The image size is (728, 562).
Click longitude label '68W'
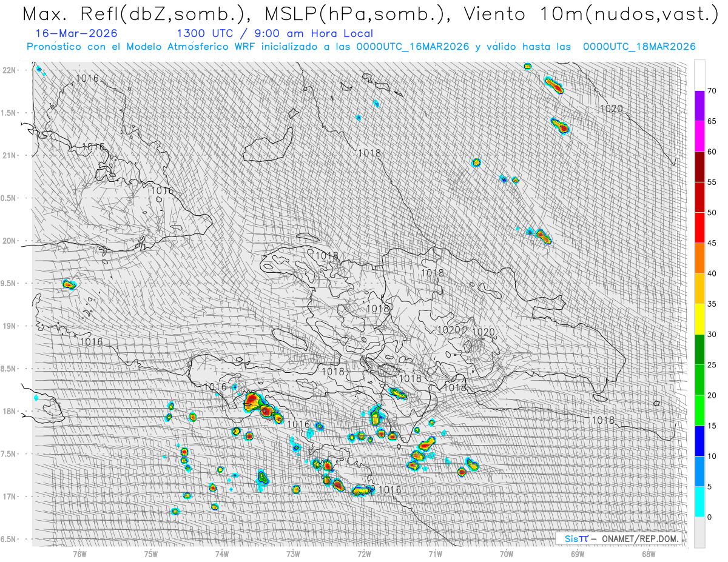coord(649,554)
